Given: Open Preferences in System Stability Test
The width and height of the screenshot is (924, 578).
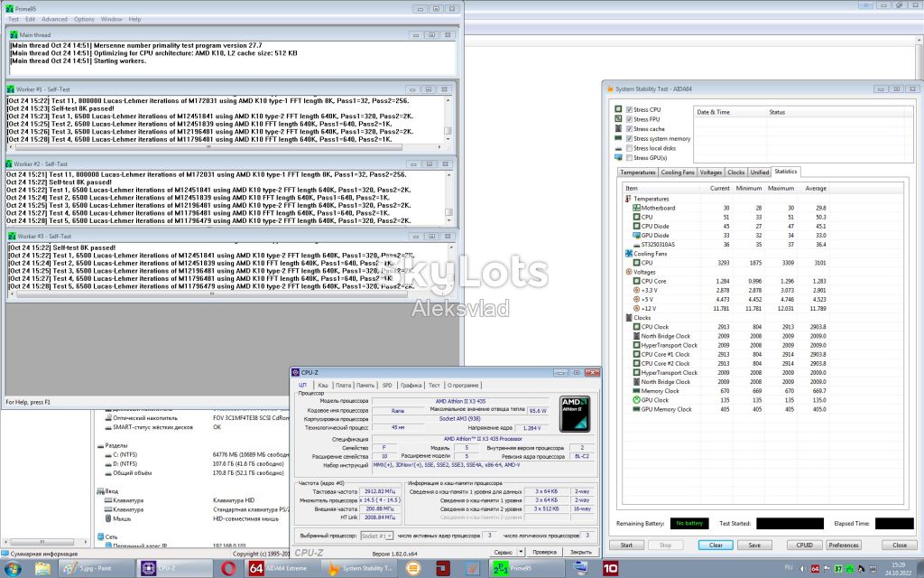Looking at the screenshot, I should (844, 545).
